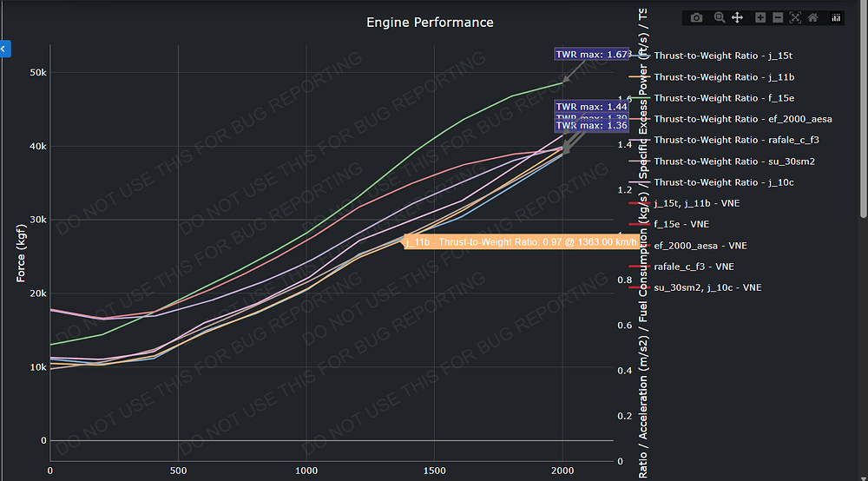
Task: Click the f_15e - VNE legend item
Action: 681,224
